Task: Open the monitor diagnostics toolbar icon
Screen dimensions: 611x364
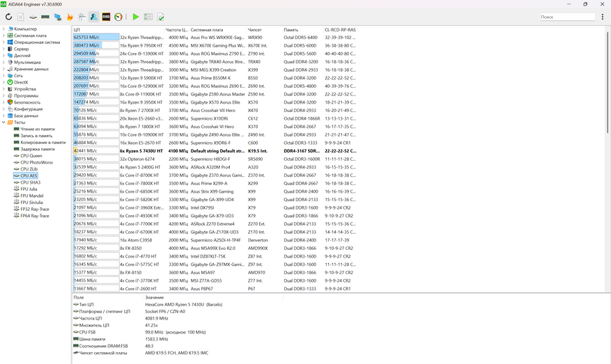Action: click(58, 17)
